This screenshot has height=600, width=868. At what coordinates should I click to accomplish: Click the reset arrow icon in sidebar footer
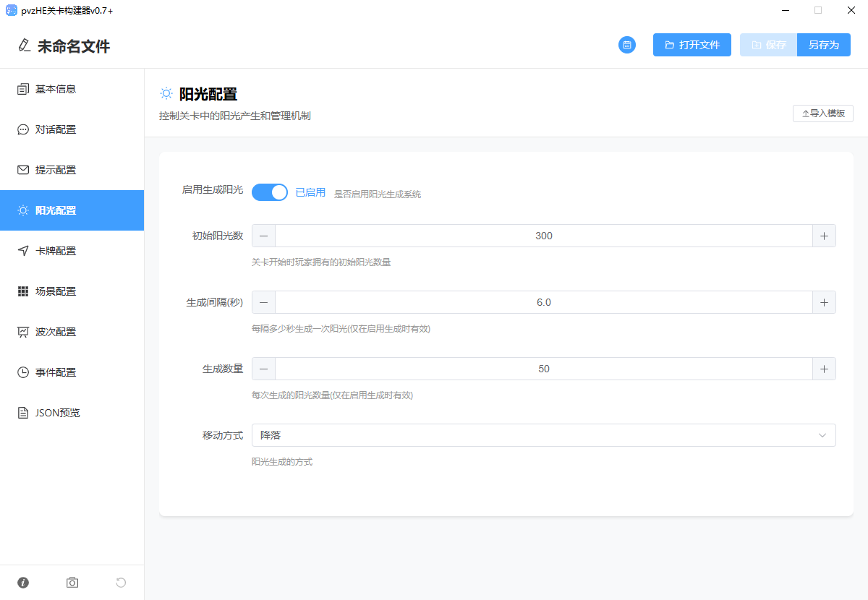tap(121, 583)
